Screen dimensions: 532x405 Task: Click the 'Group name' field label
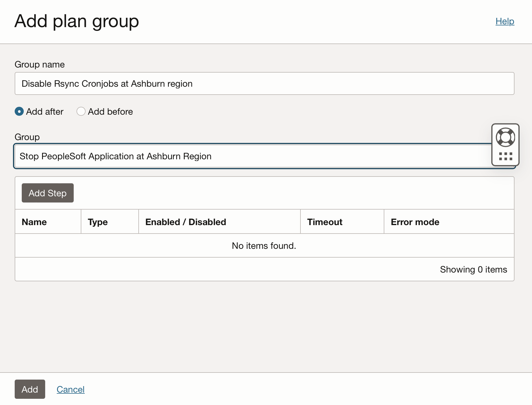(x=40, y=64)
